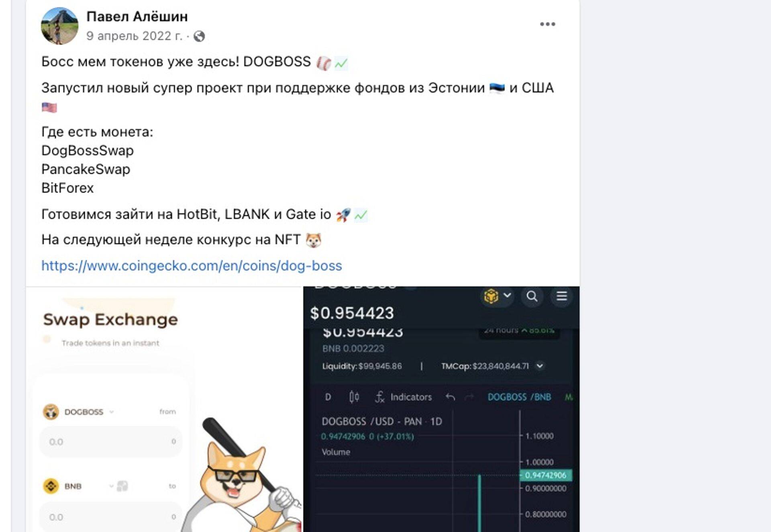Open author name Павел Алёшин
Image resolution: width=771 pixels, height=532 pixels.
coord(137,16)
